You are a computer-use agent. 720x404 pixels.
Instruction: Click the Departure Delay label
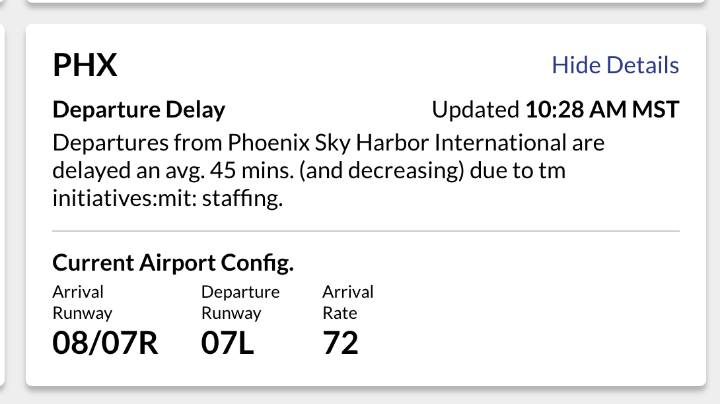click(x=138, y=109)
